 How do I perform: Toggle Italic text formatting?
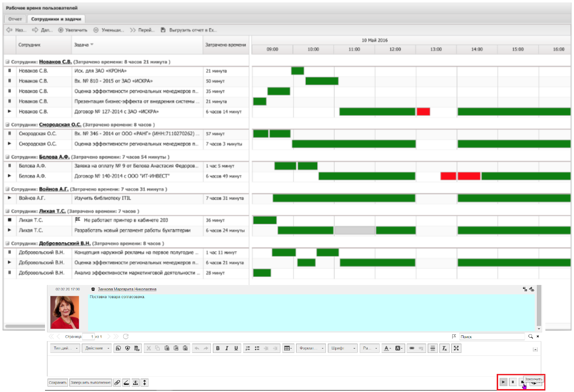tap(227, 348)
